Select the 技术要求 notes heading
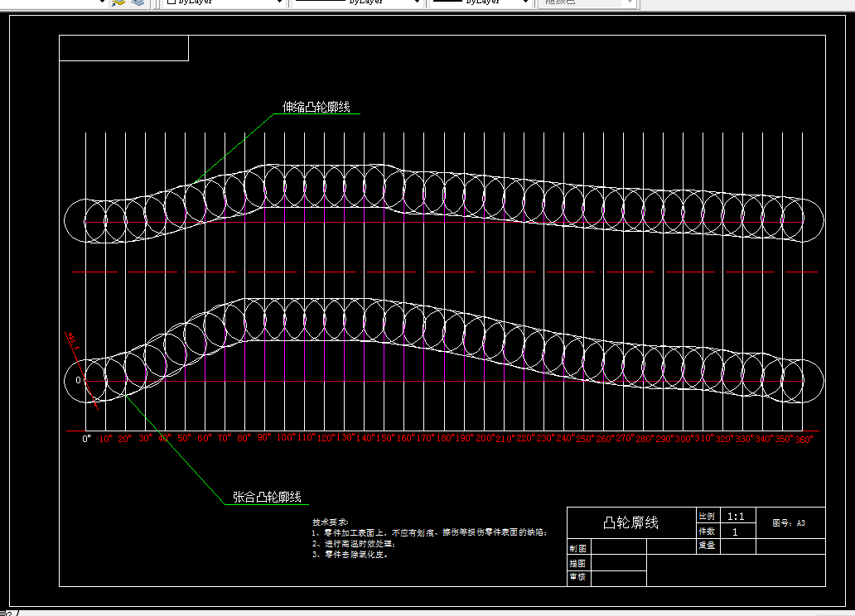855x616 pixels. pos(331,522)
